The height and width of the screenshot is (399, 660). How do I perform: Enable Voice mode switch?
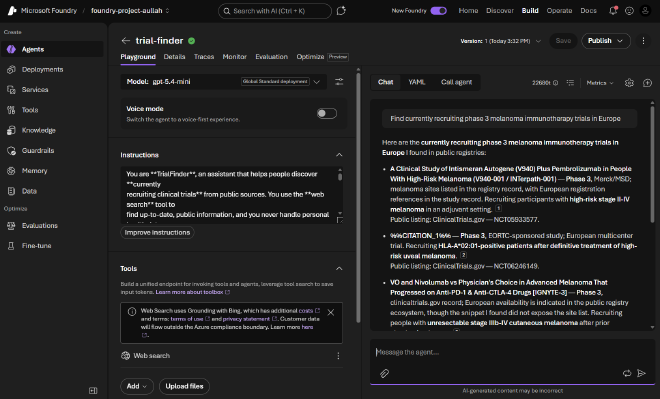327,113
